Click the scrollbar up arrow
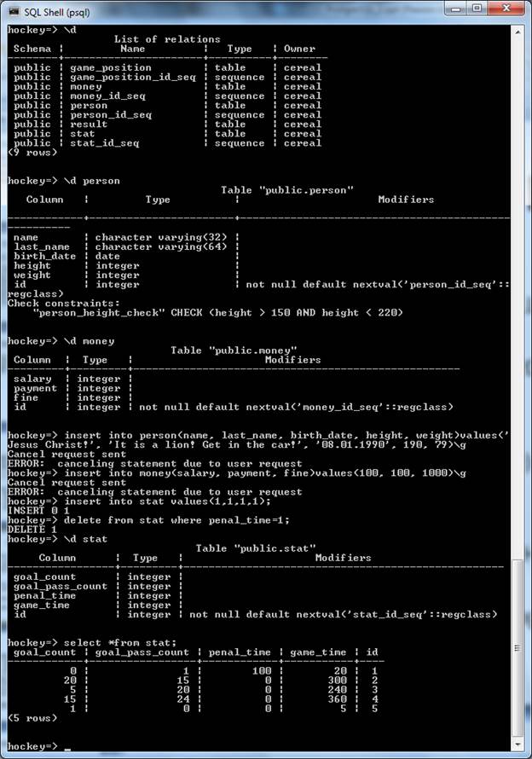The height and width of the screenshot is (759, 532). pyautogui.click(x=518, y=32)
